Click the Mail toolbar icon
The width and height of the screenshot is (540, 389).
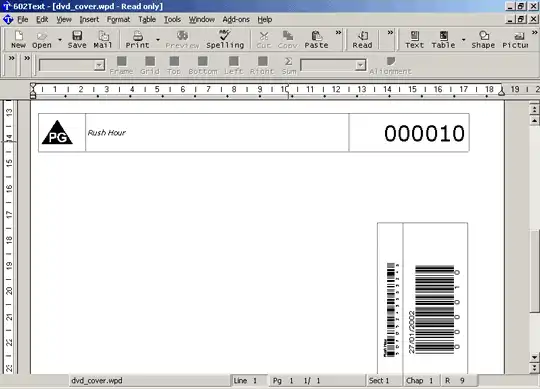(x=103, y=39)
